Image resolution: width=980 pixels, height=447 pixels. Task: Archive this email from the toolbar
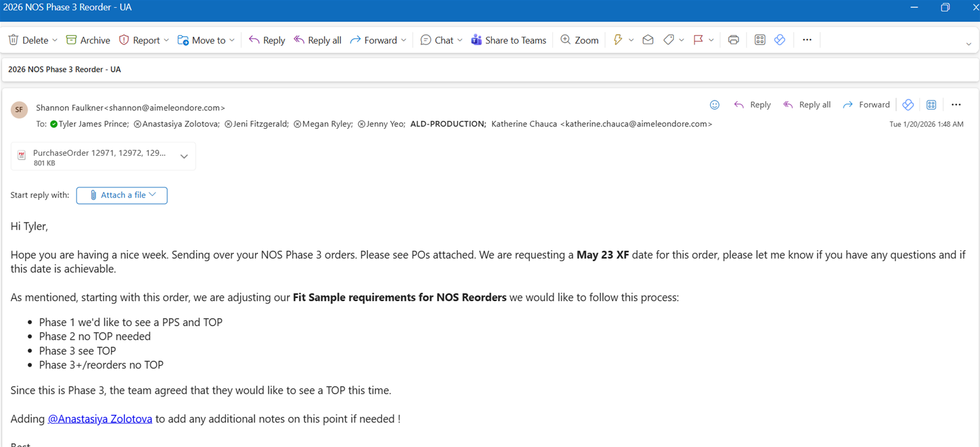[88, 40]
